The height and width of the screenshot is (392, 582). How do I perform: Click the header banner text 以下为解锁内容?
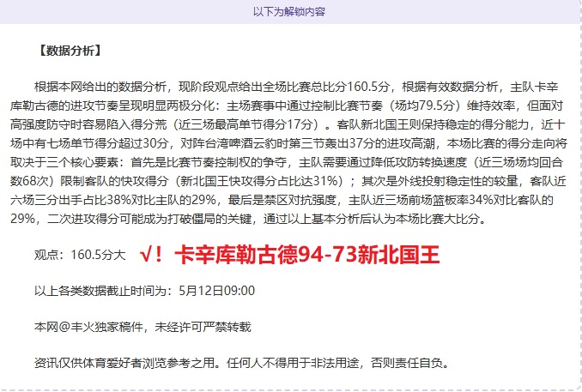tap(289, 11)
